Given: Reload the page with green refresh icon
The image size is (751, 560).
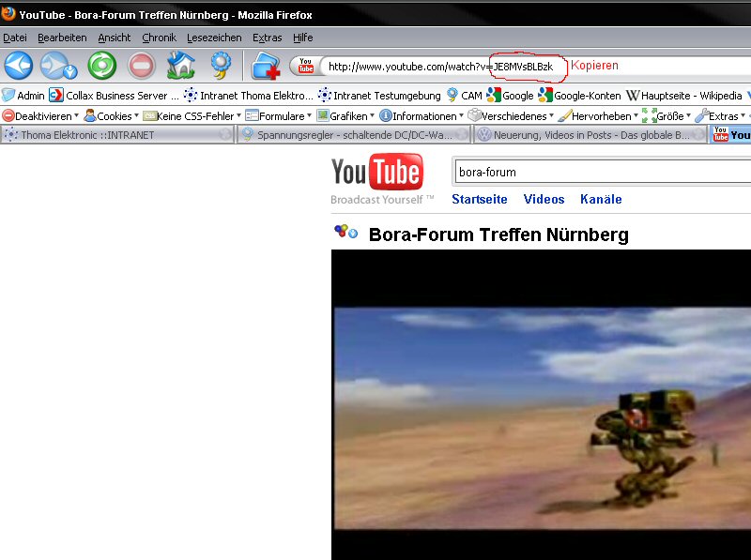Looking at the screenshot, I should [x=102, y=65].
